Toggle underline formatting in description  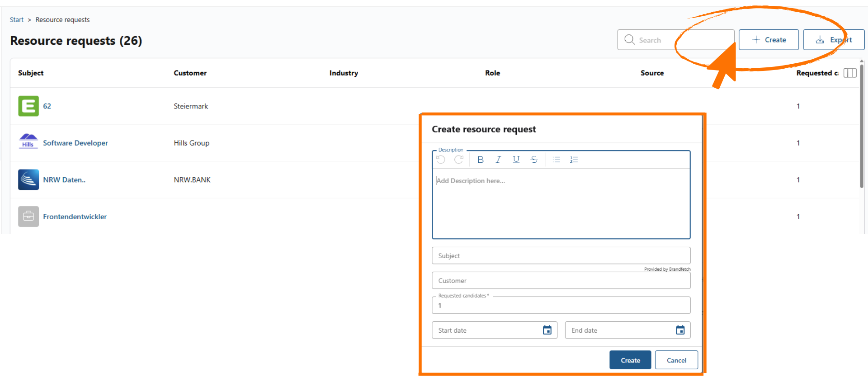click(516, 160)
